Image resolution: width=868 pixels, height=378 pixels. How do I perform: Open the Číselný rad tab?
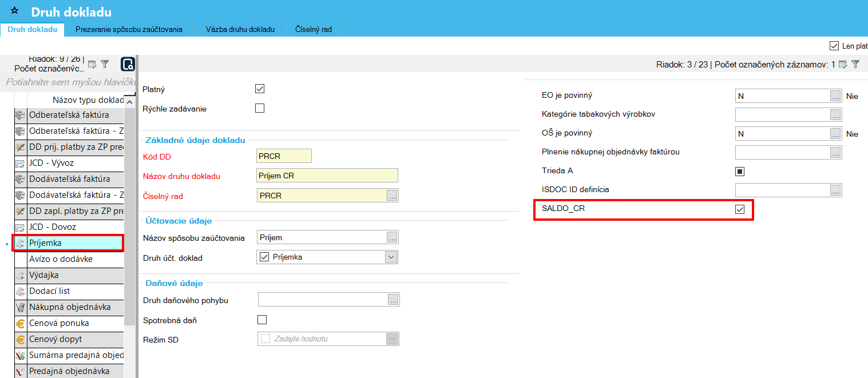[x=313, y=29]
